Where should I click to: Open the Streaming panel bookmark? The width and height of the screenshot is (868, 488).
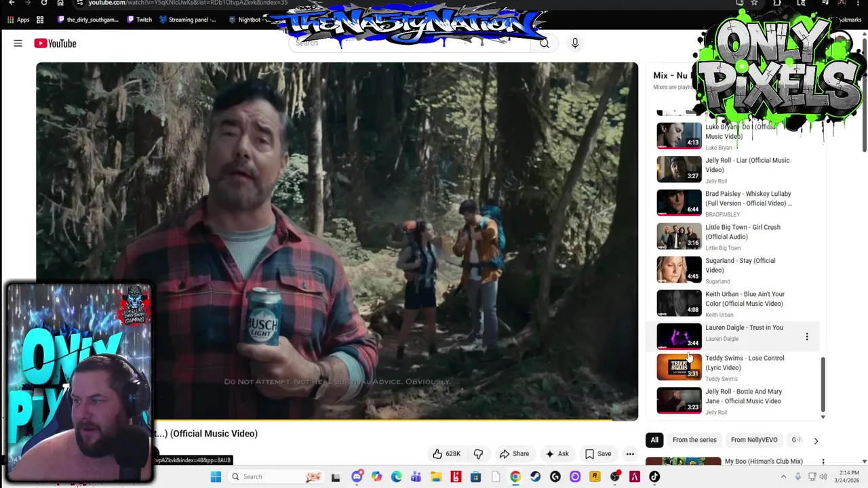(x=187, y=20)
